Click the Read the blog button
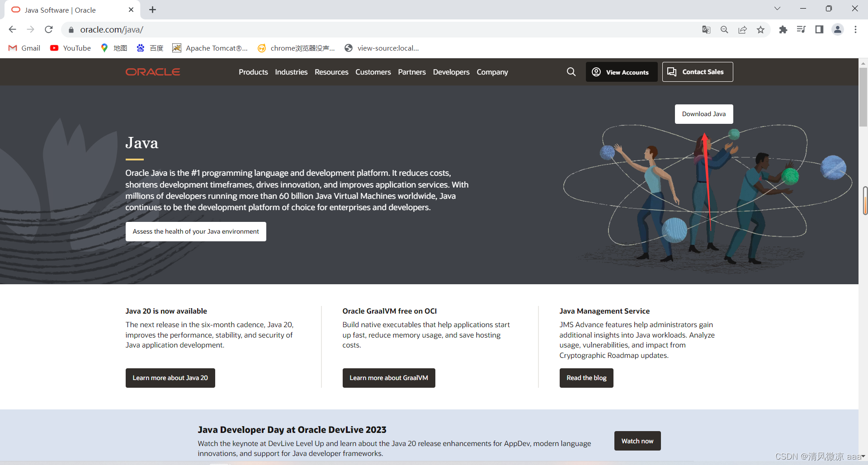The image size is (868, 465). coord(586,378)
